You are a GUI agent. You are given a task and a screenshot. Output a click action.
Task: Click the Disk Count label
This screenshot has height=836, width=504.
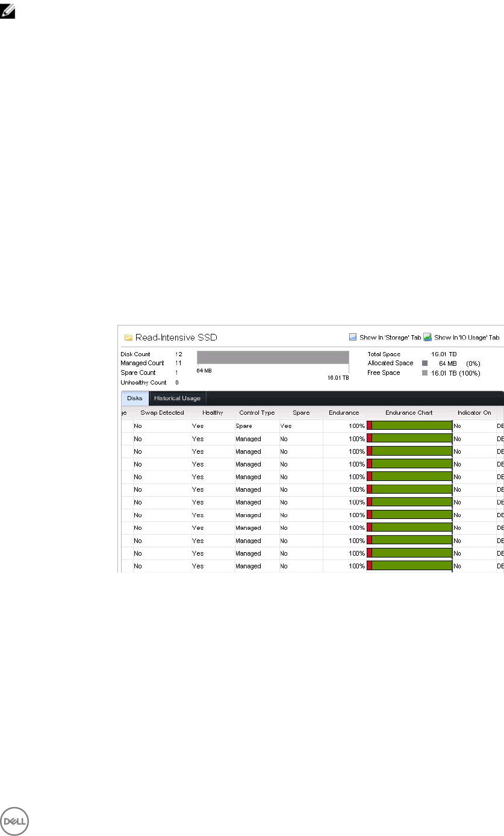(x=135, y=354)
